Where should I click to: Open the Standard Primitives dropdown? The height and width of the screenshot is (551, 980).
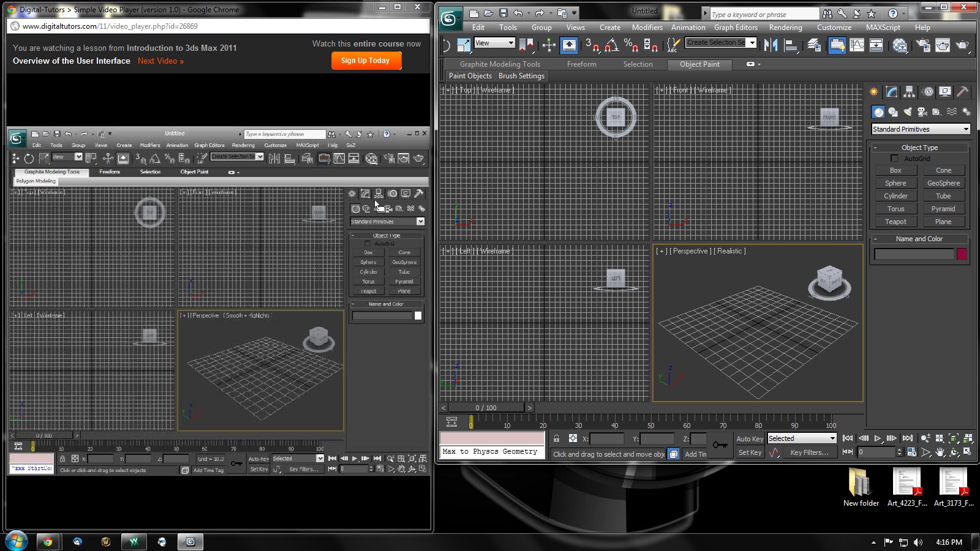pyautogui.click(x=921, y=129)
